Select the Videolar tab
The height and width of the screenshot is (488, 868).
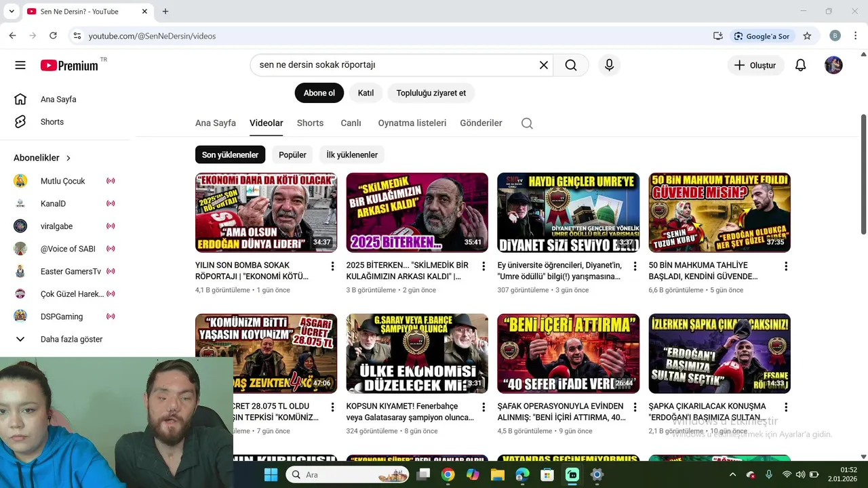[x=267, y=123]
